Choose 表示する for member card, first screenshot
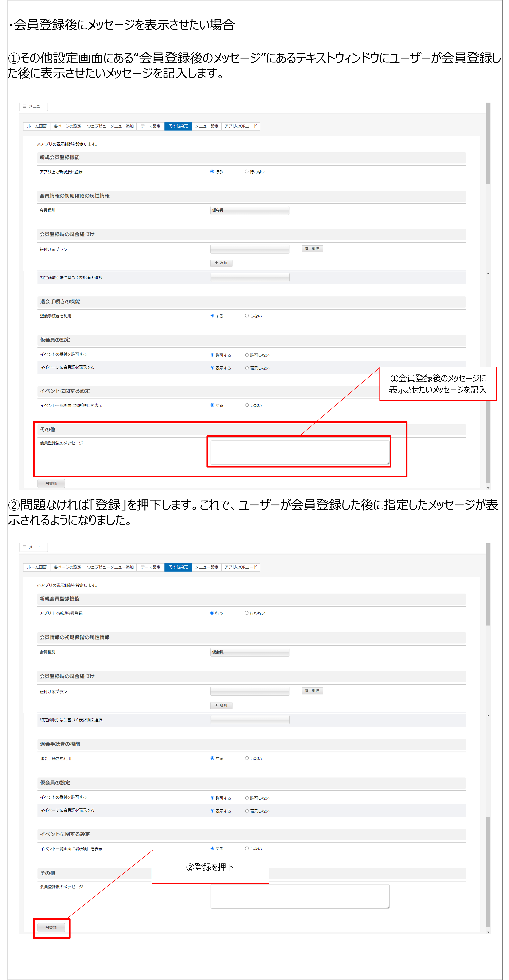 (212, 368)
